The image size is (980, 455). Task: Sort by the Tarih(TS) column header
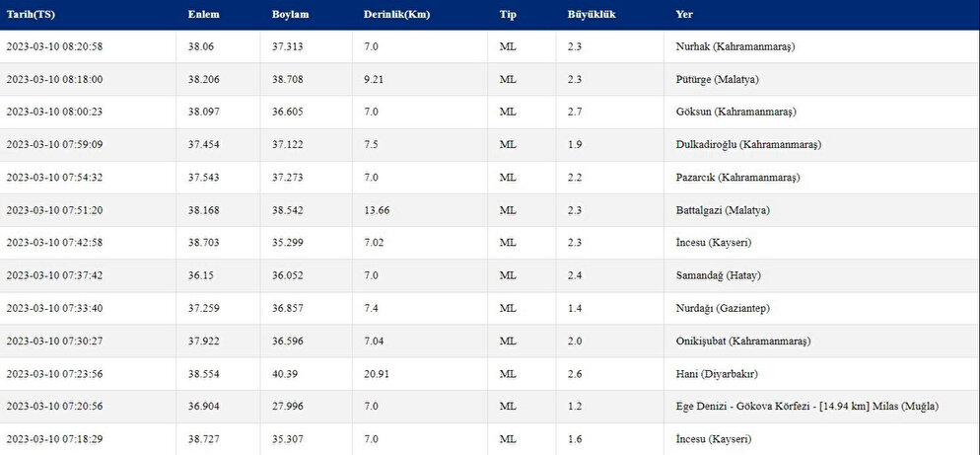(x=31, y=15)
